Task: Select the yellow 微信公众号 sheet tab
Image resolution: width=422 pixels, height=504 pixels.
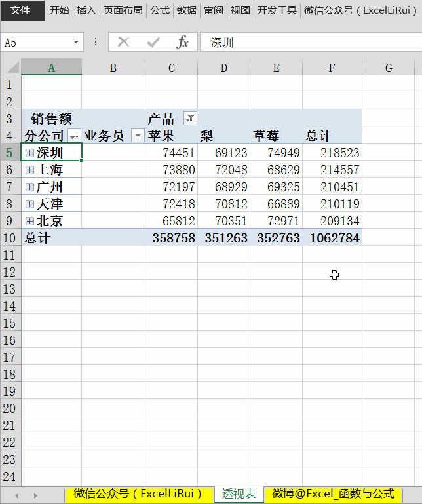Action: click(x=138, y=494)
